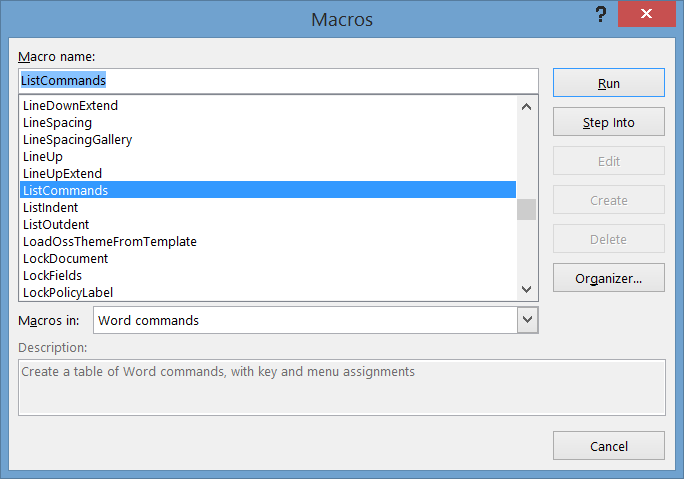Viewport: 684px width, 479px height.
Task: Click the disabled Edit button
Action: click(609, 161)
